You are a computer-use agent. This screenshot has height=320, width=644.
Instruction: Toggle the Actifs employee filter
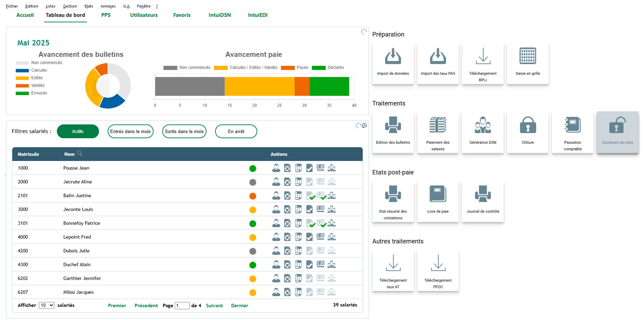tap(78, 131)
